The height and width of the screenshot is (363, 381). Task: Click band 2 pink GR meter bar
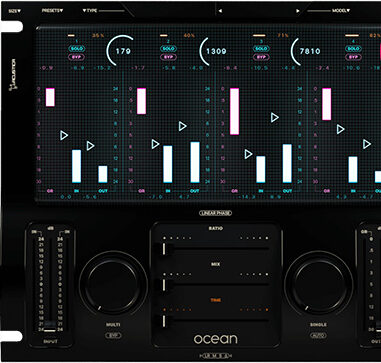pos(141,101)
